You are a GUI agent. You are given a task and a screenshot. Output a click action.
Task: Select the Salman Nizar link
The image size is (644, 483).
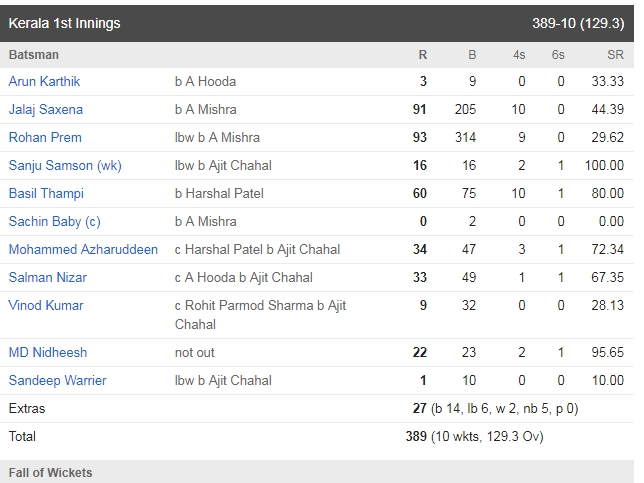pyautogui.click(x=46, y=277)
